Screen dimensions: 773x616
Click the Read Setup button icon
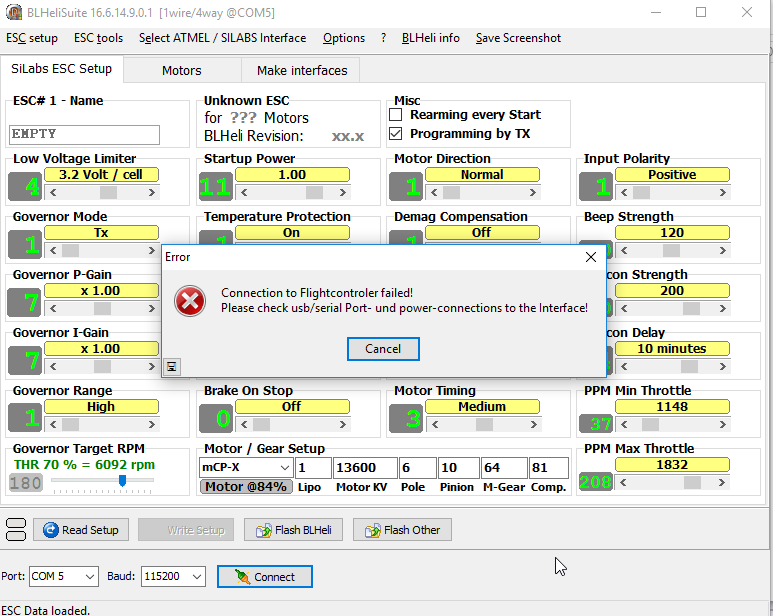(x=50, y=530)
